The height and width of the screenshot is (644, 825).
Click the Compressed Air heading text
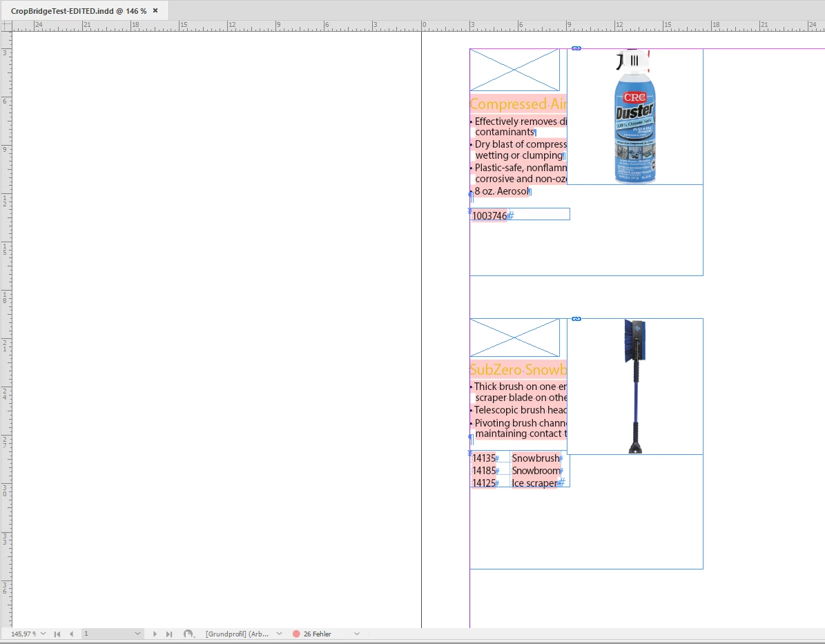click(x=518, y=104)
